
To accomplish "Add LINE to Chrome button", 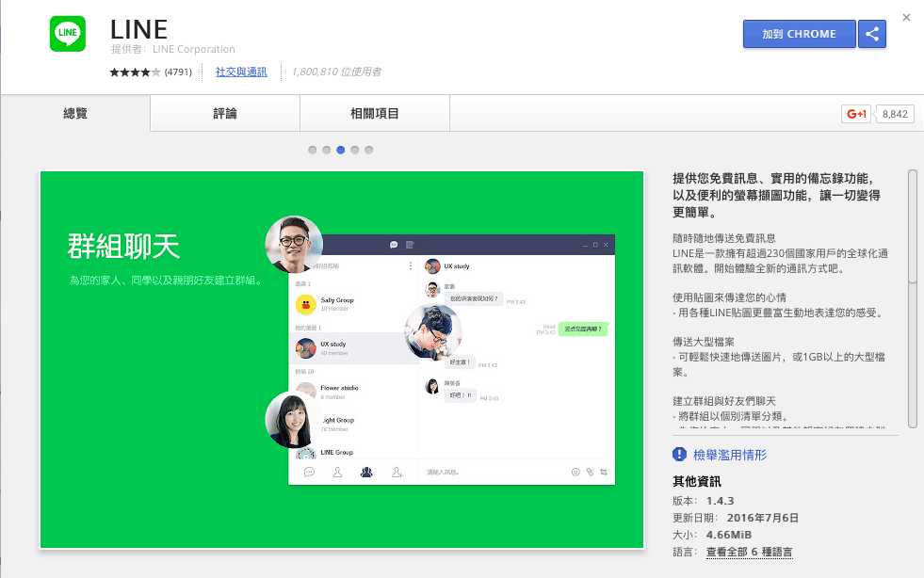I will tap(799, 34).
